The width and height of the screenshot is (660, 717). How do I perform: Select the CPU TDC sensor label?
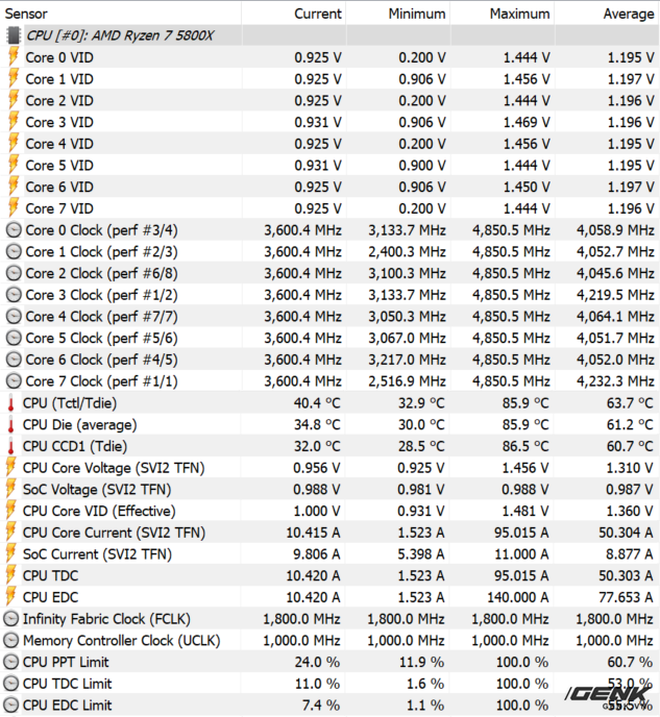click(50, 575)
